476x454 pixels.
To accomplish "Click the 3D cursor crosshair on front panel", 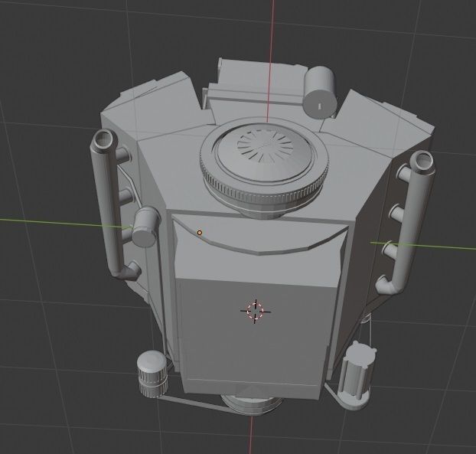I will tap(256, 311).
